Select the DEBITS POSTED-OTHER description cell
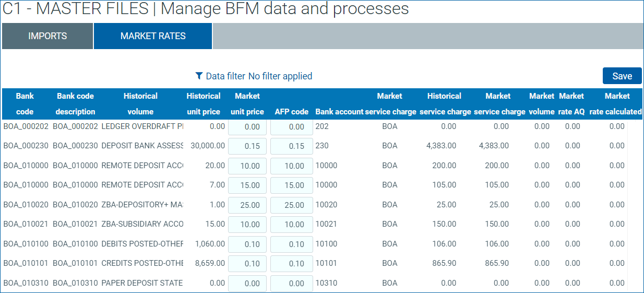 [x=142, y=244]
